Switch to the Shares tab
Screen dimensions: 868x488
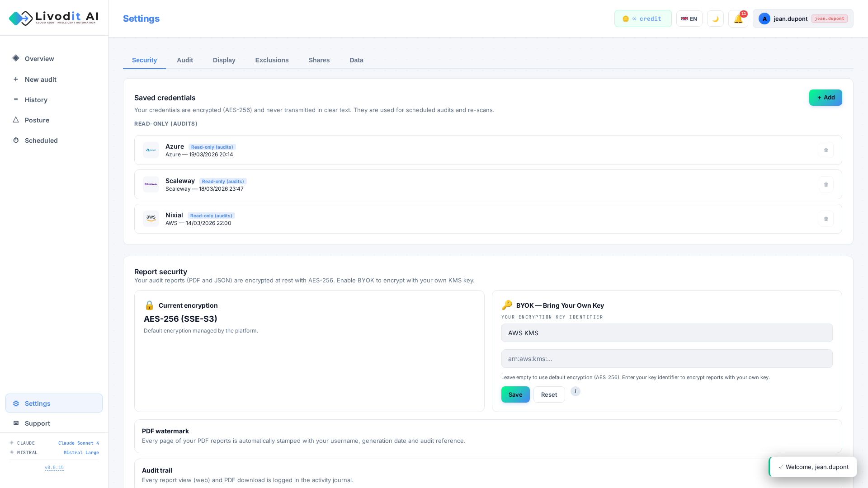pos(319,60)
